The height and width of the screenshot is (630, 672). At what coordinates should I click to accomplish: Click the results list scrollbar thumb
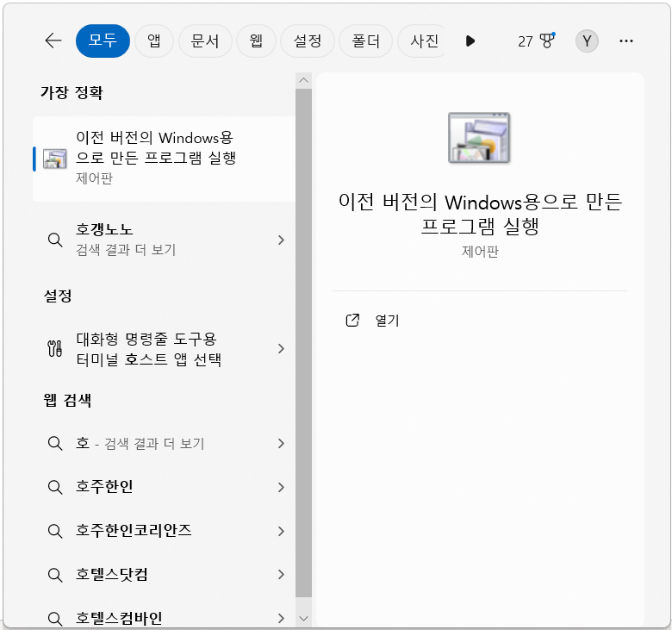(x=303, y=343)
